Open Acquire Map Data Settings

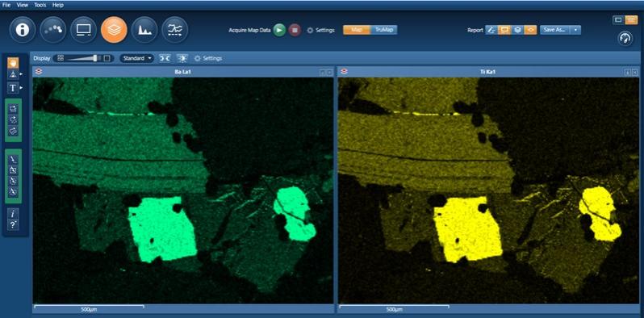(320, 31)
